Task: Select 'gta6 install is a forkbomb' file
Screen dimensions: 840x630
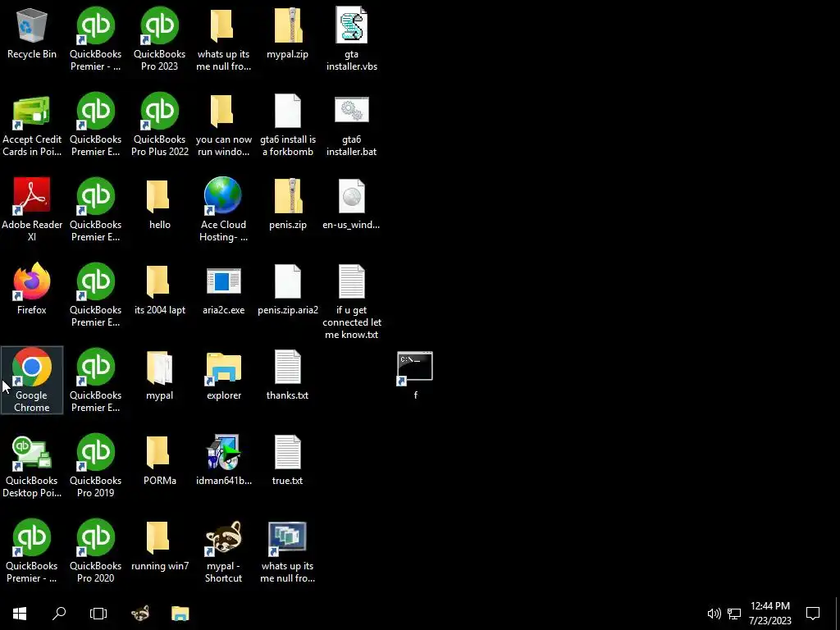Action: click(287, 126)
